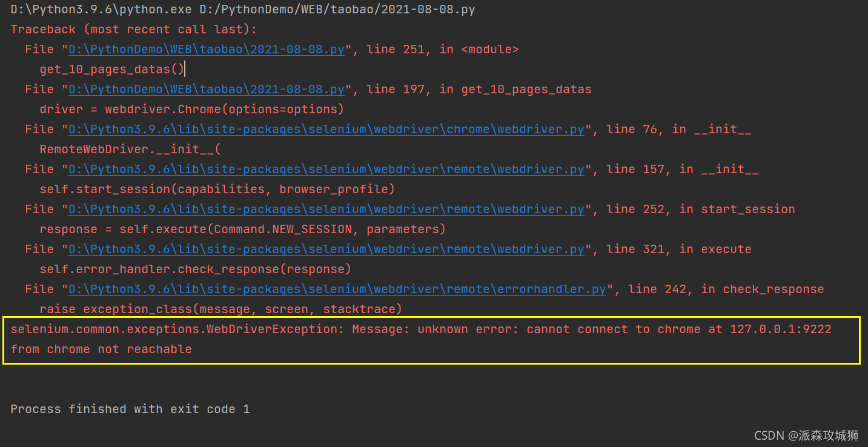This screenshot has width=868, height=447.
Task: Click the 'Traceback (most recent call last)' line
Action: pyautogui.click(x=134, y=30)
